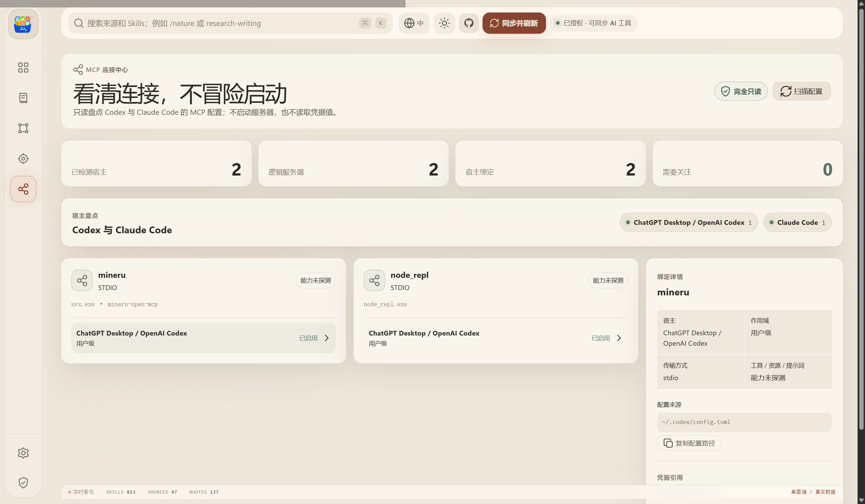The width and height of the screenshot is (865, 504).
Task: Click the 已授权 · 可同步 AI 工具 status
Action: (594, 23)
